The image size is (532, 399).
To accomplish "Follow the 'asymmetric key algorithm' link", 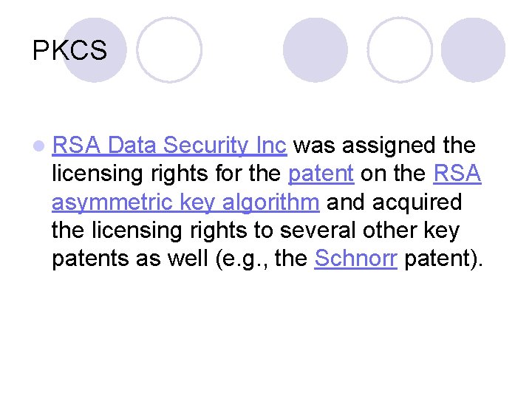I will pyautogui.click(x=185, y=202).
